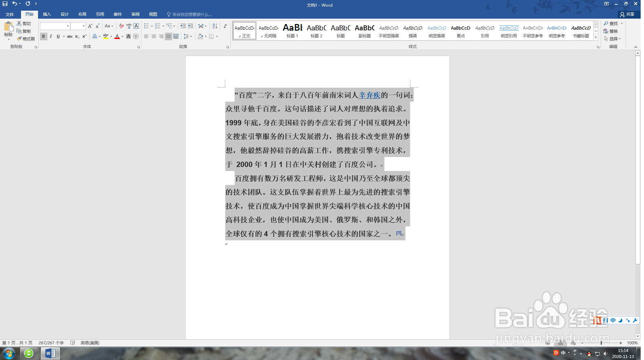Open Replace (替换) tool

coord(611,31)
